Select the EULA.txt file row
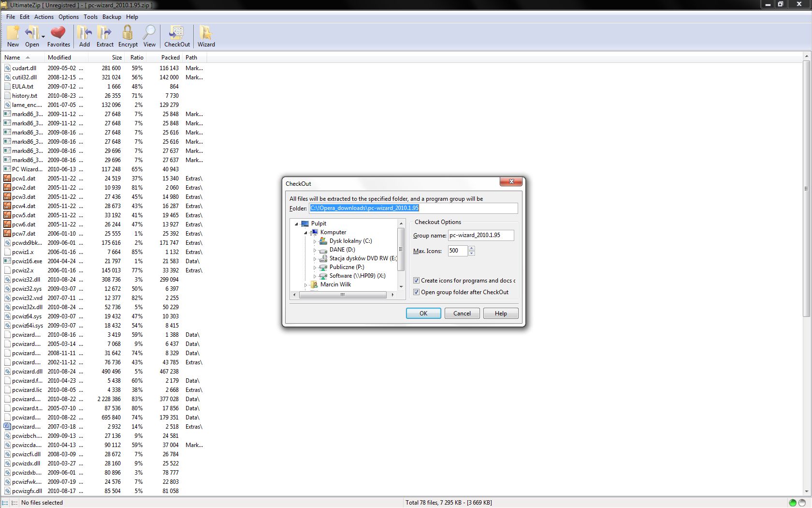 click(x=104, y=87)
